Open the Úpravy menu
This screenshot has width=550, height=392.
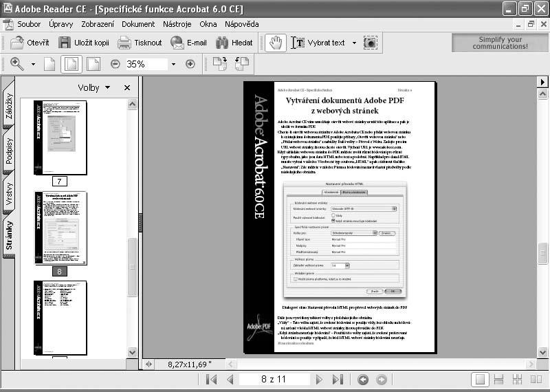[x=61, y=24]
